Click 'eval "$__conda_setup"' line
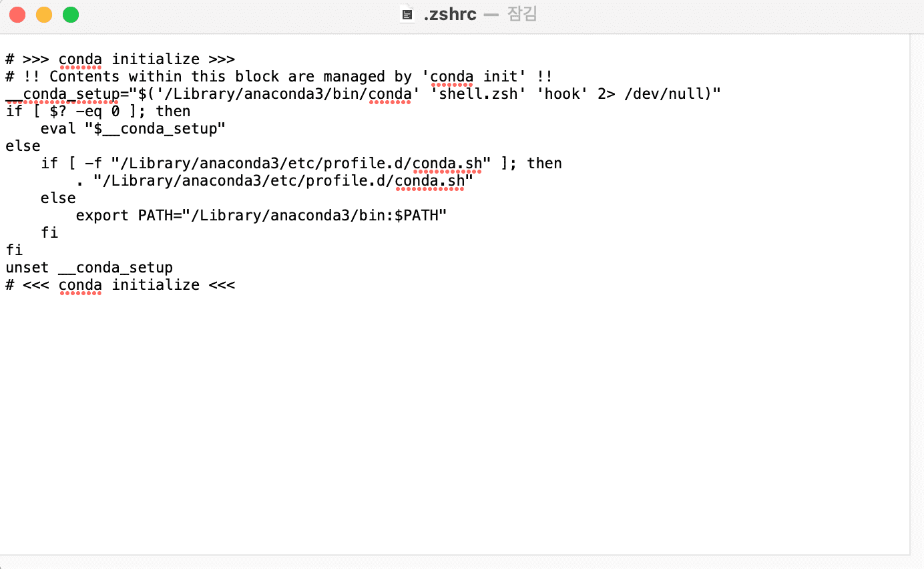The width and height of the screenshot is (924, 569). pyautogui.click(x=133, y=129)
